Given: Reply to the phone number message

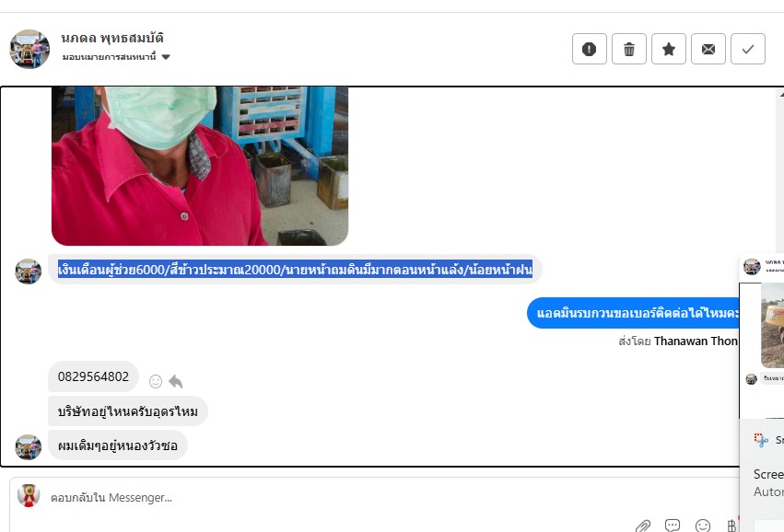Looking at the screenshot, I should [175, 382].
